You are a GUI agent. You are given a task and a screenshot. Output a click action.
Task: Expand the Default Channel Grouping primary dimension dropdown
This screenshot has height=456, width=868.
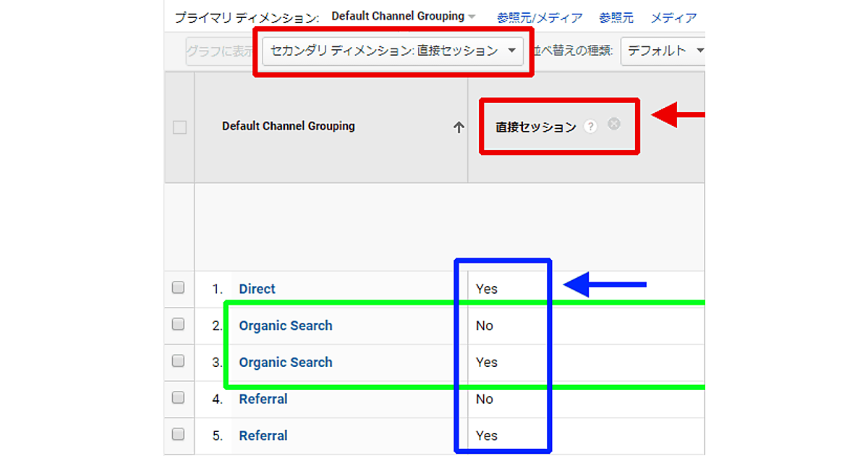pyautogui.click(x=404, y=17)
